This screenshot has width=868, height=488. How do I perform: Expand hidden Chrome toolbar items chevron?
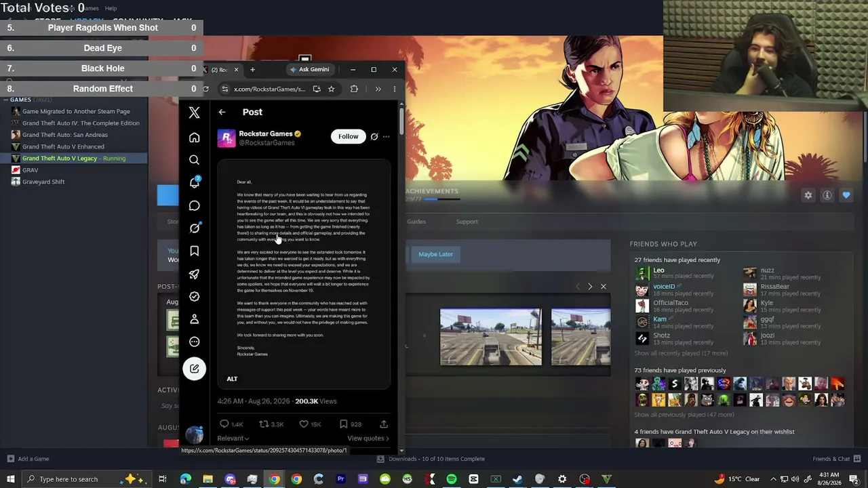coord(378,89)
